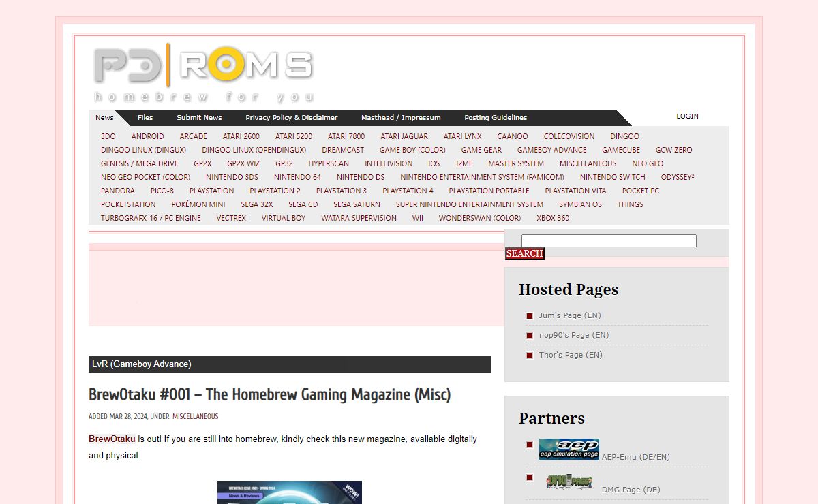Browse the ANDROID category
The width and height of the screenshot is (818, 504).
[x=147, y=136]
